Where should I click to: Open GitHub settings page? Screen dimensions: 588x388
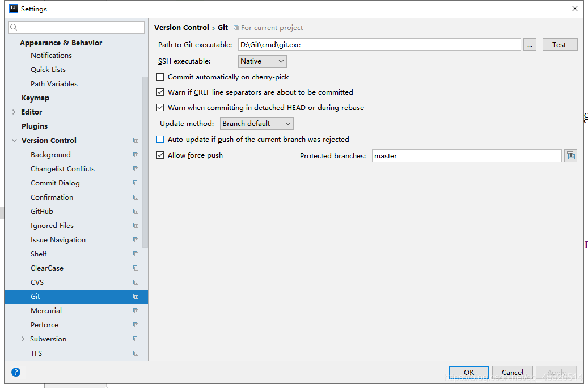42,211
